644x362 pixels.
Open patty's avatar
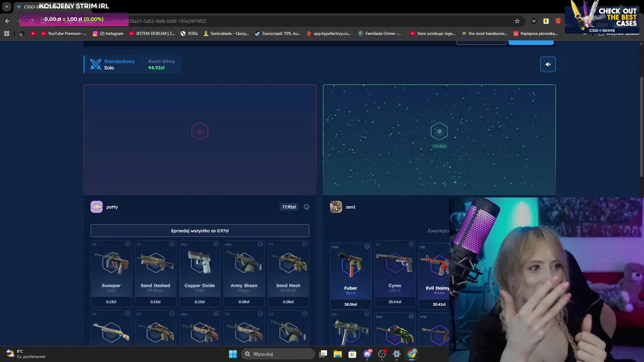[97, 207]
